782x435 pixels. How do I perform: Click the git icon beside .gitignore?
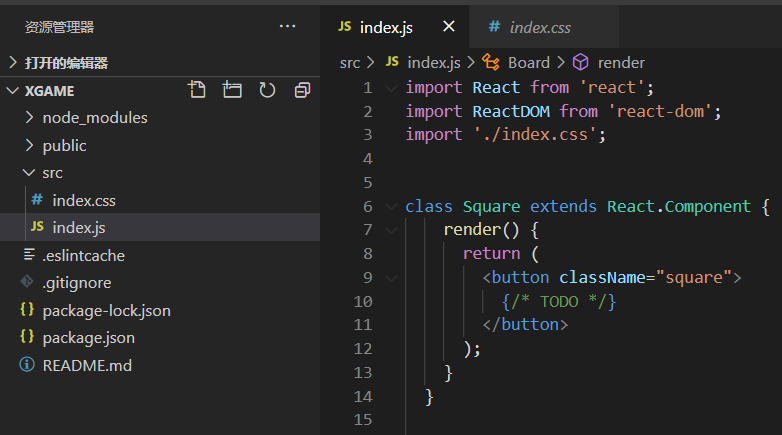coord(27,282)
